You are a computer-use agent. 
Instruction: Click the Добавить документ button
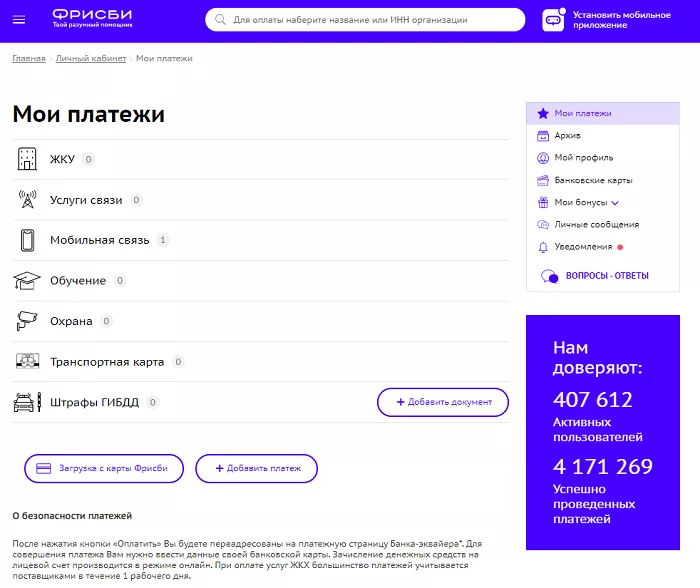443,402
